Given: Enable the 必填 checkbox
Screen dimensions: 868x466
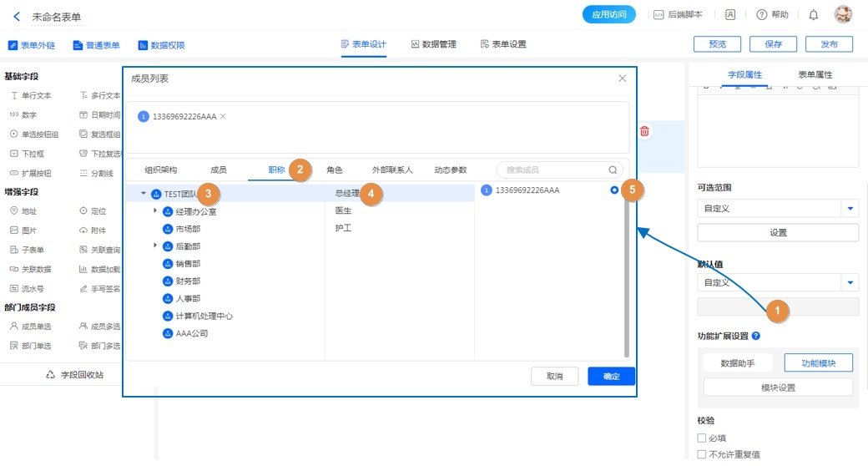Looking at the screenshot, I should click(x=701, y=438).
